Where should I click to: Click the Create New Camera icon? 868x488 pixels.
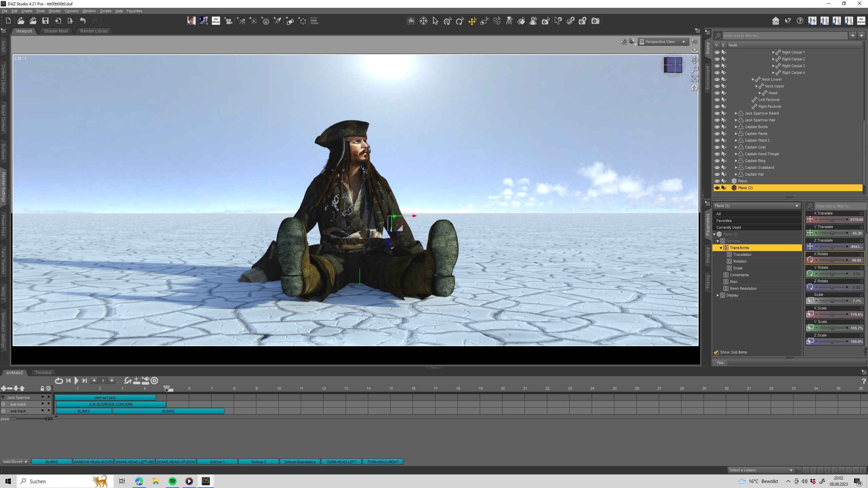coord(229,21)
